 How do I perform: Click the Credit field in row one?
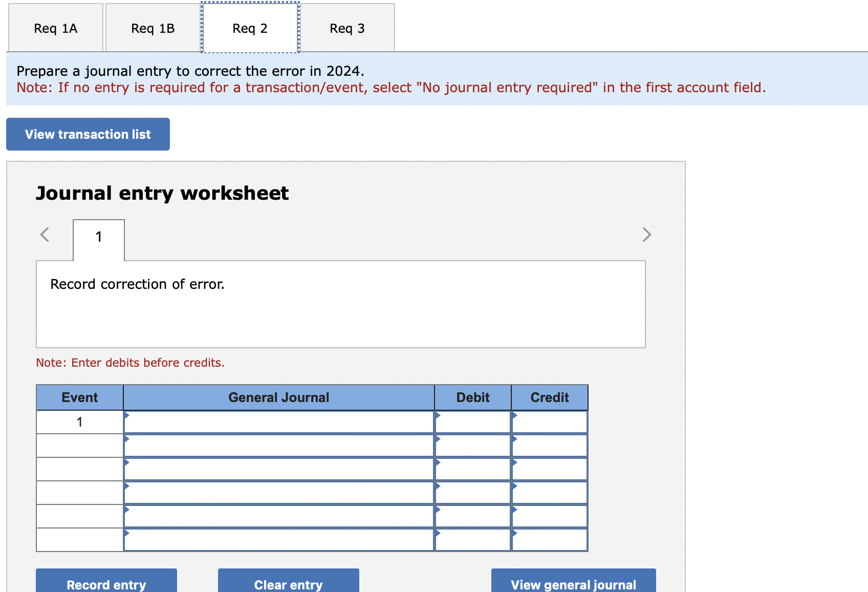[549, 421]
